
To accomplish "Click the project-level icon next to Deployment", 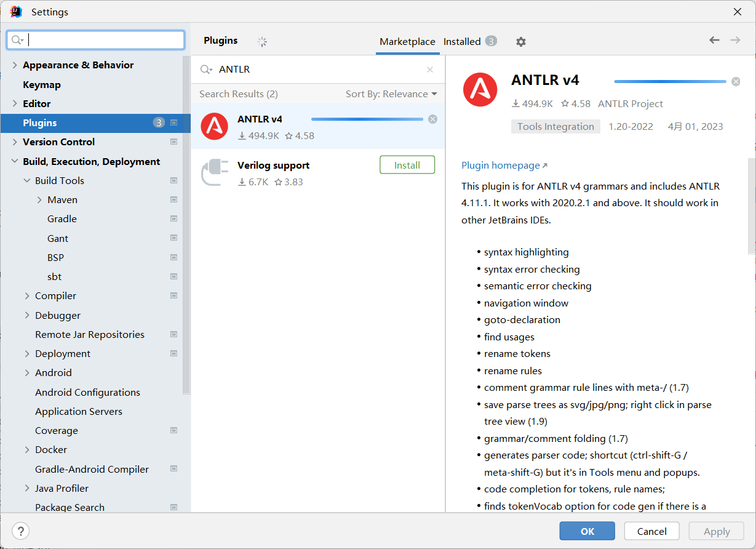I will (174, 354).
